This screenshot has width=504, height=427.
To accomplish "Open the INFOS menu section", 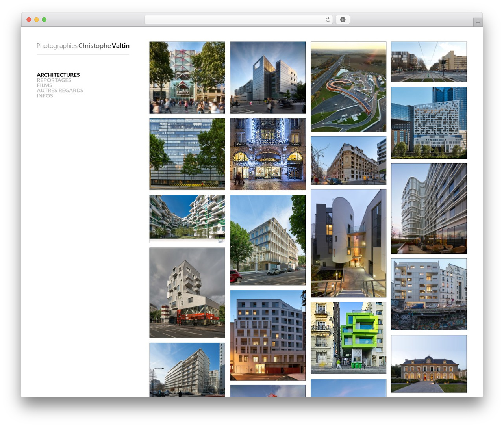I will (x=45, y=95).
